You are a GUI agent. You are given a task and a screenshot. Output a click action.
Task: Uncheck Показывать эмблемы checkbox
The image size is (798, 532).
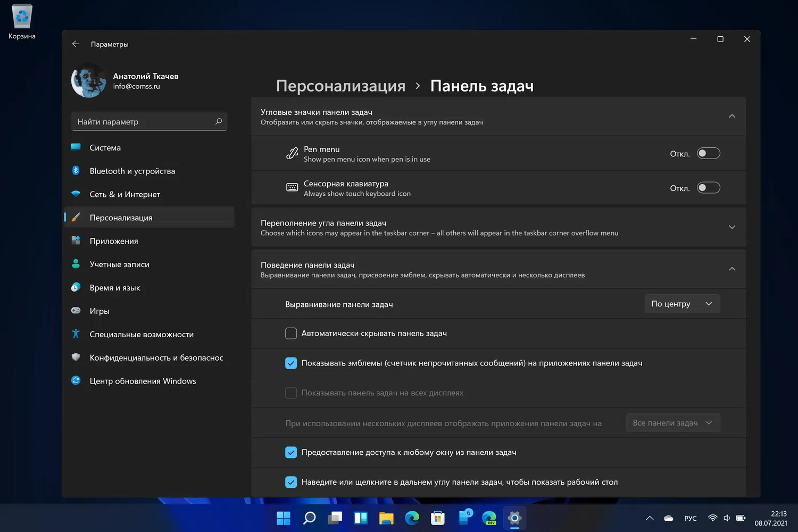[x=291, y=363]
